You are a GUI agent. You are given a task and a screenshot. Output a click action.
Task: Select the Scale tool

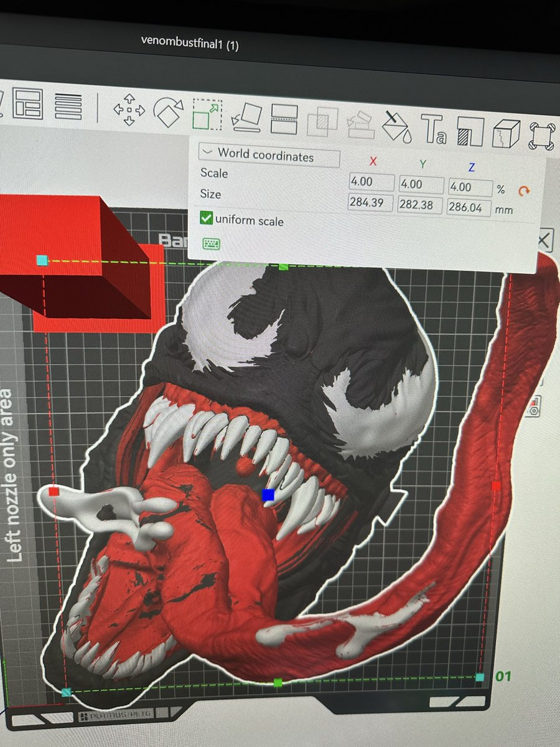click(x=207, y=115)
